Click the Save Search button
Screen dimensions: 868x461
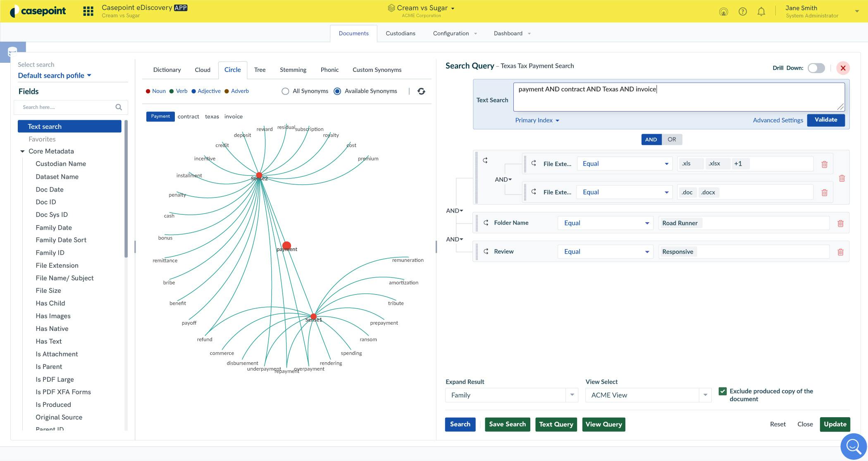tap(507, 424)
